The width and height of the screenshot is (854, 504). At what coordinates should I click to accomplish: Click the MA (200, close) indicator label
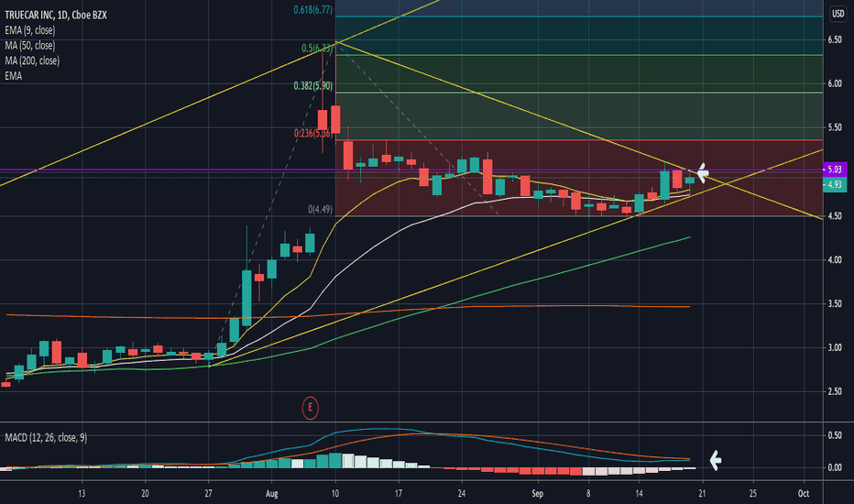pyautogui.click(x=32, y=60)
